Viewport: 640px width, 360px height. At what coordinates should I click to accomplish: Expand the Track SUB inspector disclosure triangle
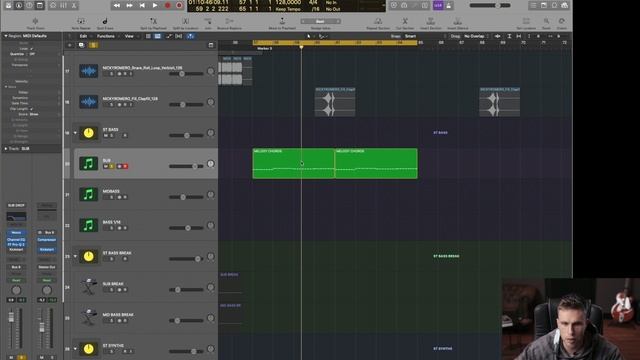coord(5,149)
